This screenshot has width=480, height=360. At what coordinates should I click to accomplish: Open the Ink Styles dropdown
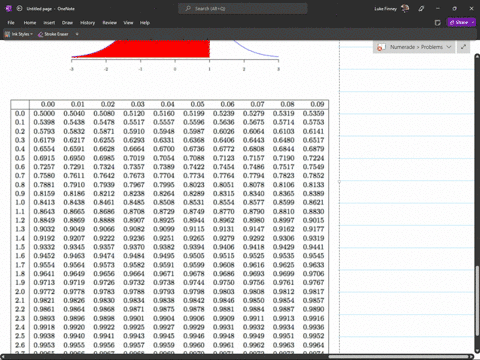tap(19, 34)
